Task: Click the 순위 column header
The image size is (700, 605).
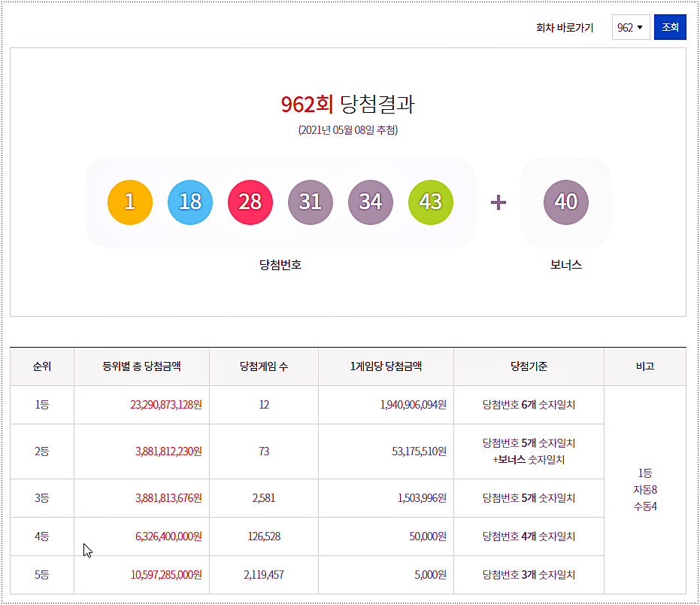Action: tap(42, 366)
